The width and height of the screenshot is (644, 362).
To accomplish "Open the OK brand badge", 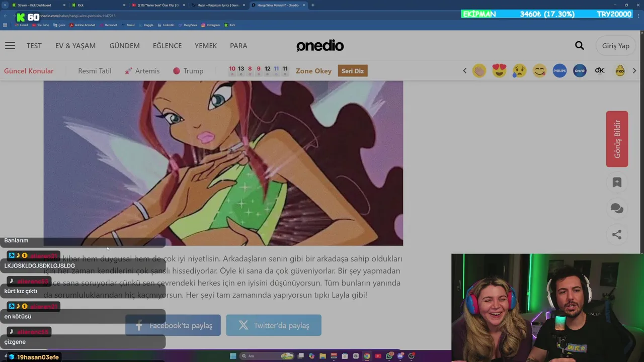I will [x=600, y=71].
